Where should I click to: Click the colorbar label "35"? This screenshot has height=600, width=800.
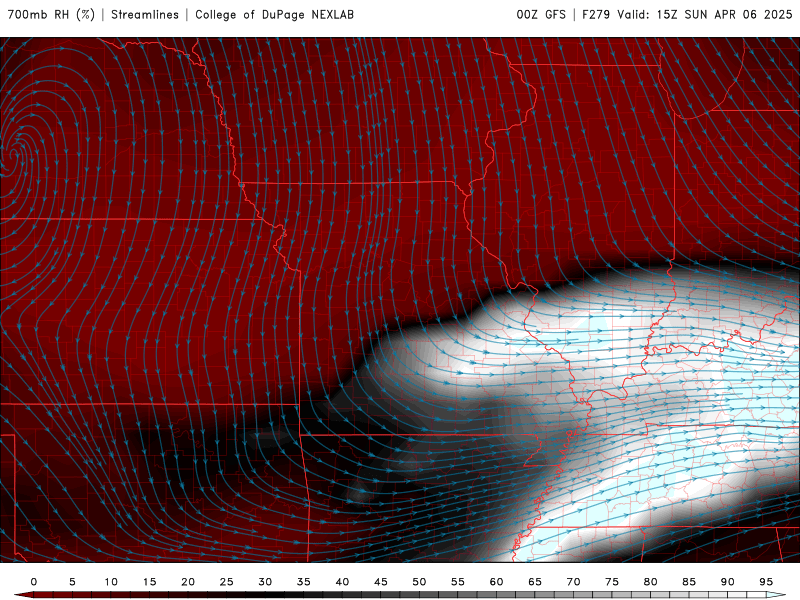click(304, 582)
